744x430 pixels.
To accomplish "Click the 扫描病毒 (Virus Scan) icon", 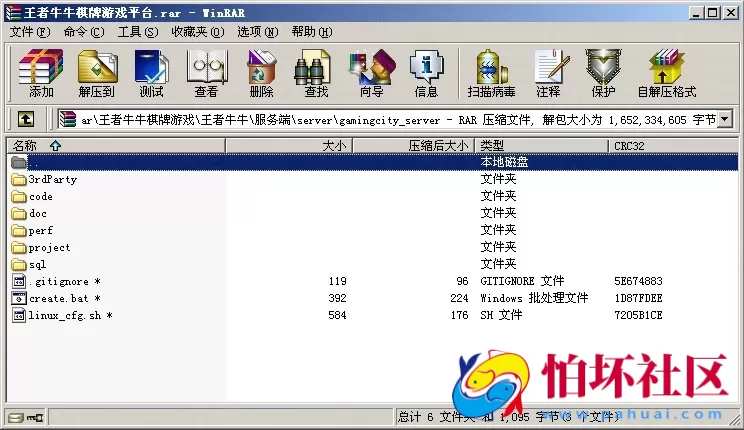I will (x=491, y=67).
